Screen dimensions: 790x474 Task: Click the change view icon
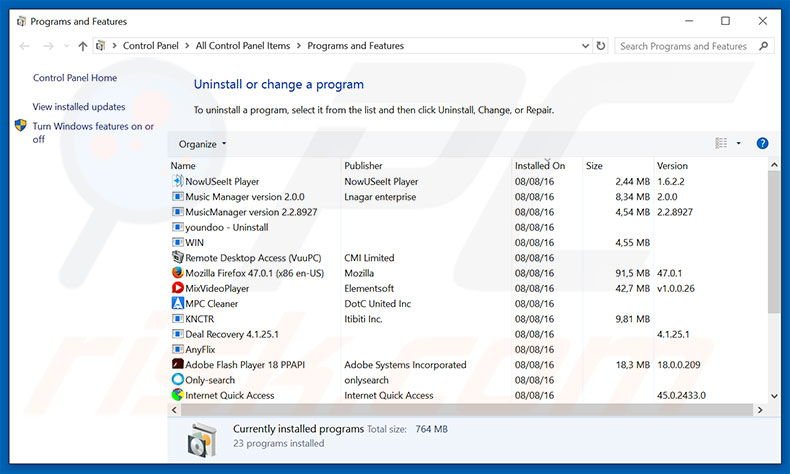pos(721,144)
